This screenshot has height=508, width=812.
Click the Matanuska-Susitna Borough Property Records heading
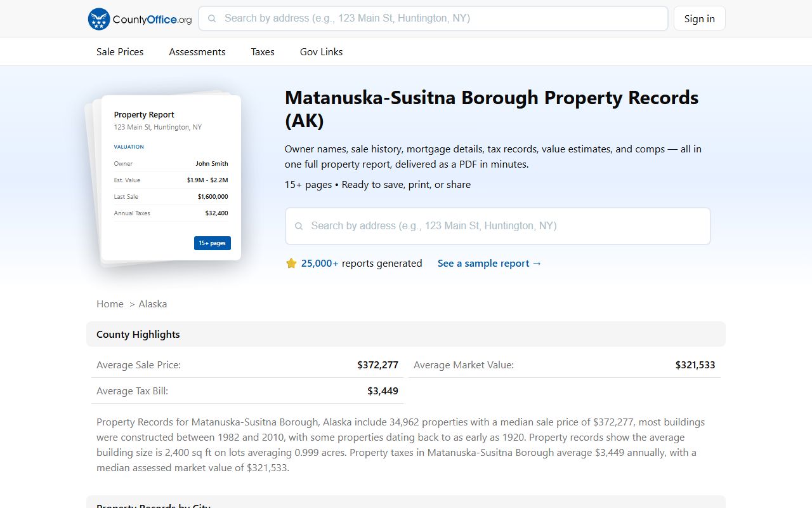(492, 109)
